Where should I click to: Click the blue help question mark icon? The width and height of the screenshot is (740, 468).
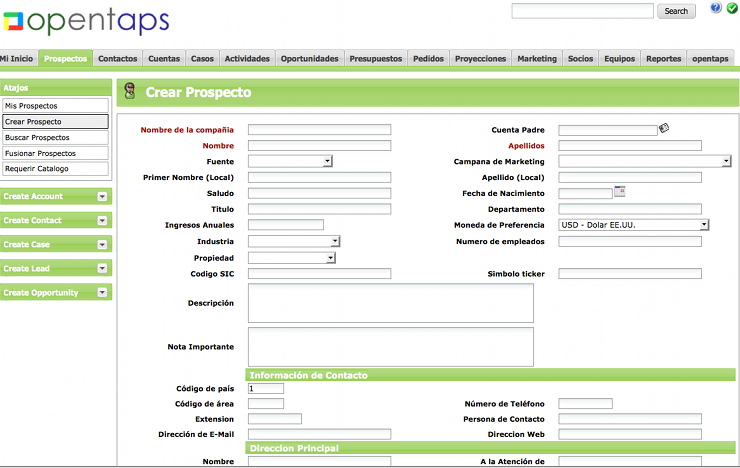(715, 8)
